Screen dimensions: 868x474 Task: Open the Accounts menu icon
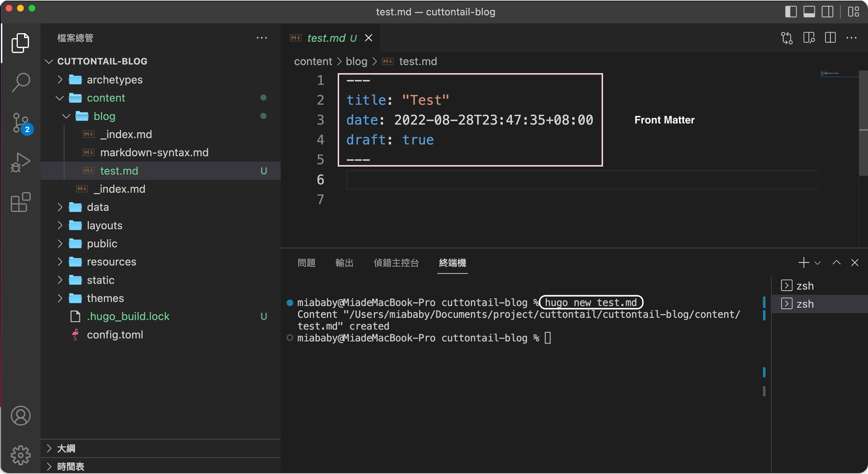20,415
